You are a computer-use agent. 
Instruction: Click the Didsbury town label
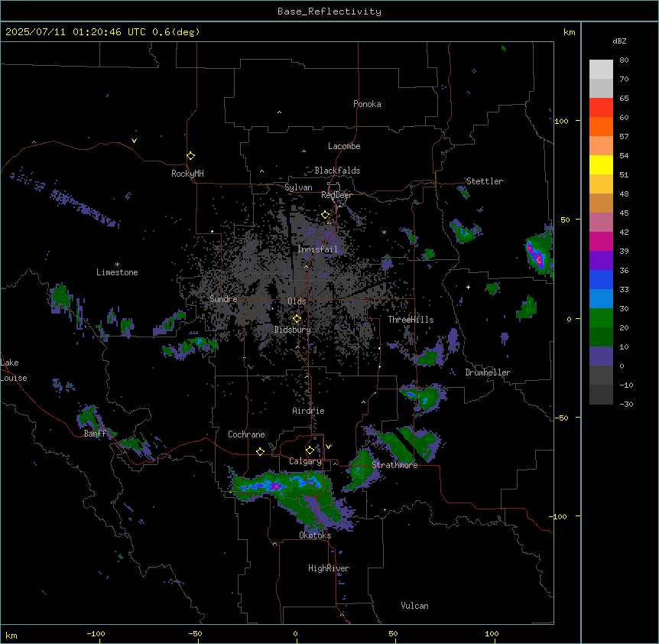(293, 330)
